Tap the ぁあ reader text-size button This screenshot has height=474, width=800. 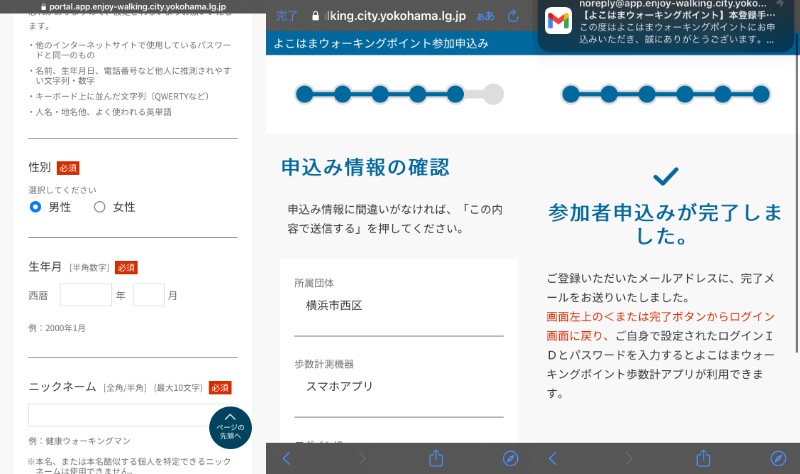tap(485, 16)
